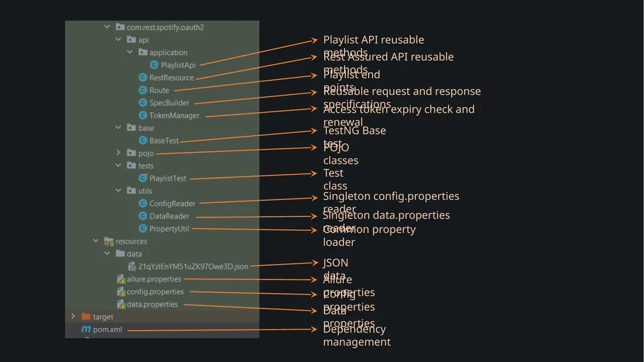Click the BaseTest class icon
Viewport: 644px width, 362px height.
pos(143,140)
